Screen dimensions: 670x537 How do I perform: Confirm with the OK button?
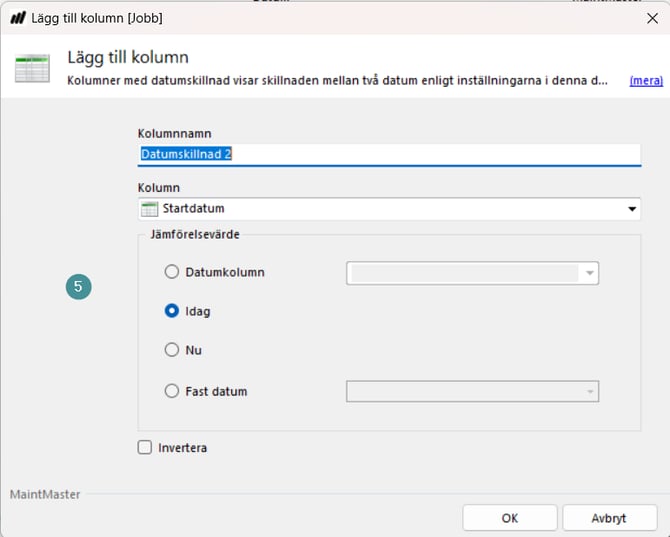[509, 518]
